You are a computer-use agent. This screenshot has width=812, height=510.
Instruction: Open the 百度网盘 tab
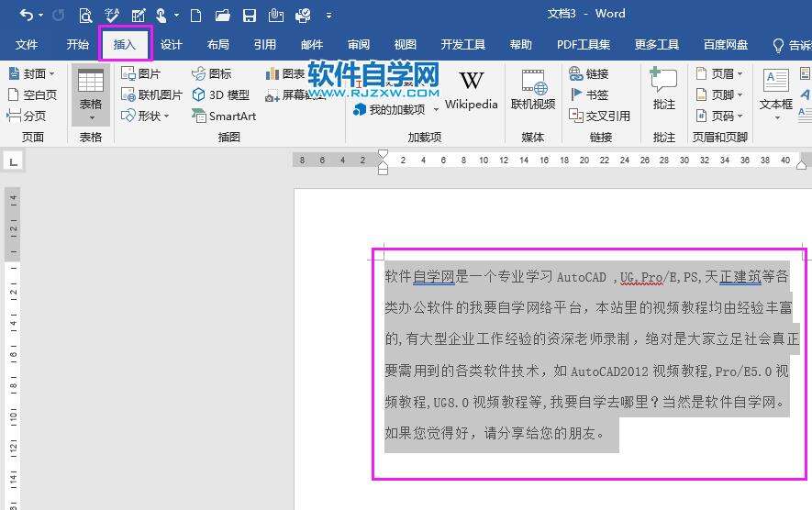726,45
